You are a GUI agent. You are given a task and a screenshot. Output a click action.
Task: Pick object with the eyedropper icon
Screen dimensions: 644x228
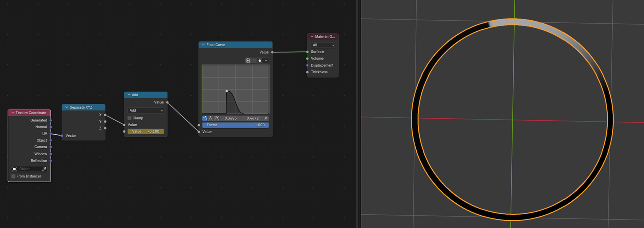[44, 169]
